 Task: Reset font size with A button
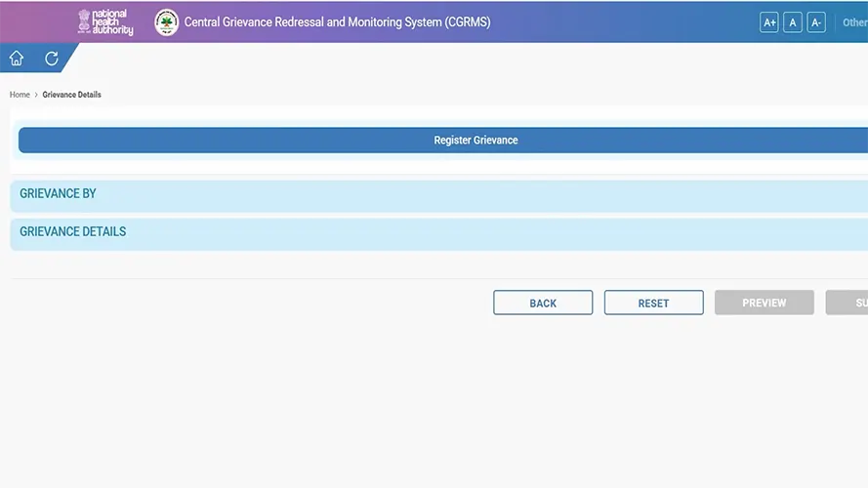pos(793,22)
